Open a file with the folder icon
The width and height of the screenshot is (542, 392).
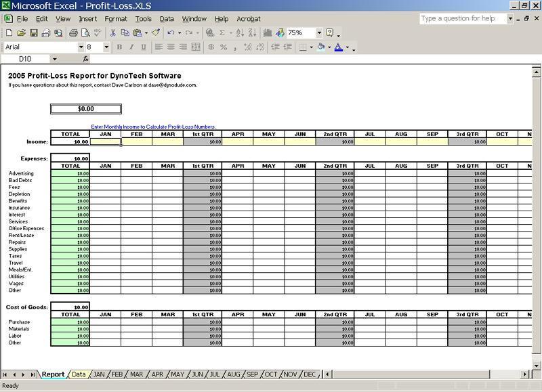21,32
